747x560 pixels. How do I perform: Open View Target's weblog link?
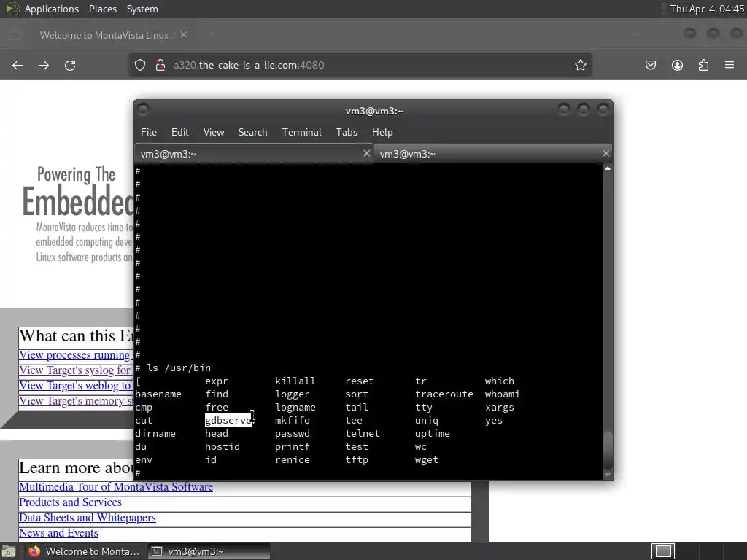pyautogui.click(x=75, y=385)
